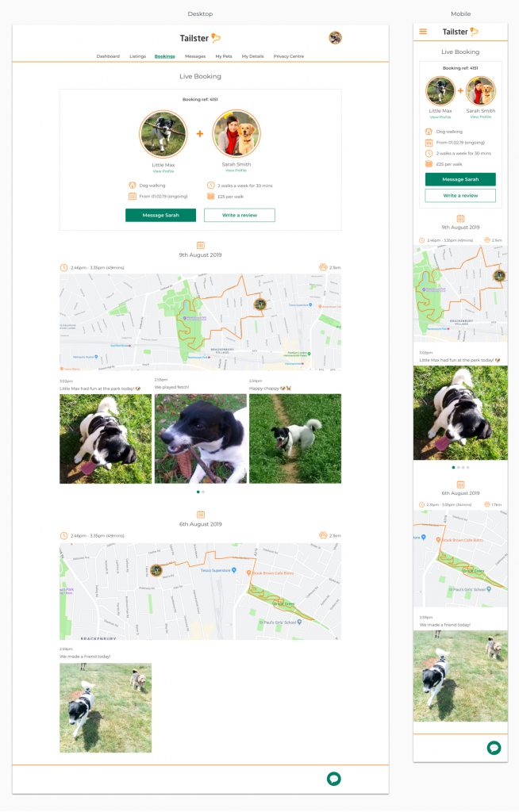Open the dog-with-stick fetch photo

tap(201, 439)
